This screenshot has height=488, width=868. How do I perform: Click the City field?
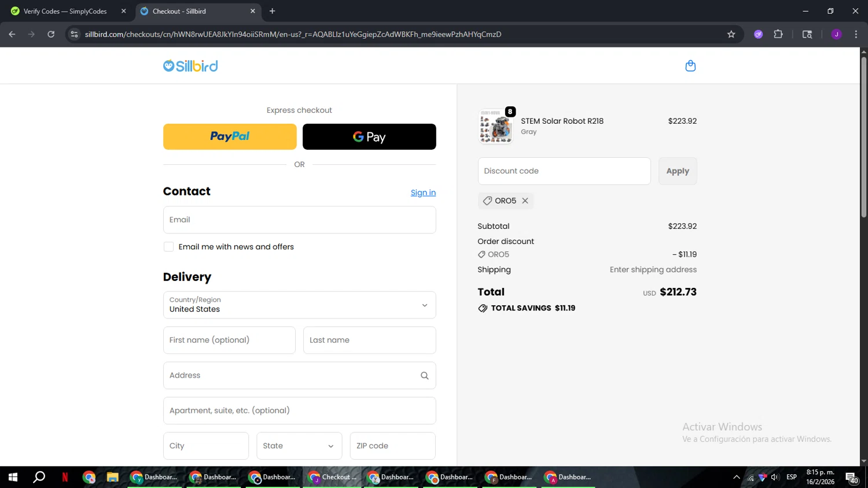[206, 446]
